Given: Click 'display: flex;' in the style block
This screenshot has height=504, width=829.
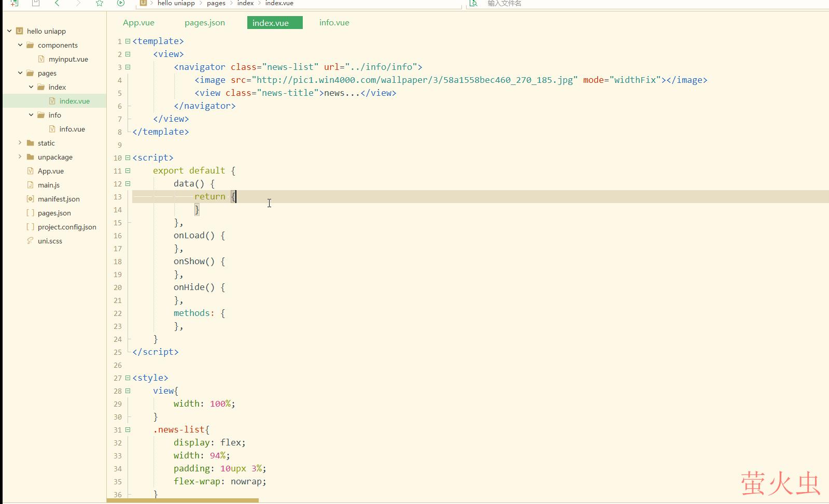Looking at the screenshot, I should coord(209,442).
